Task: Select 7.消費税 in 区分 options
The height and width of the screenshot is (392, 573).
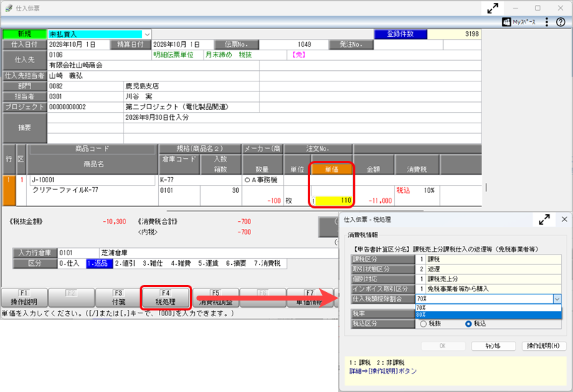Action: (x=267, y=264)
